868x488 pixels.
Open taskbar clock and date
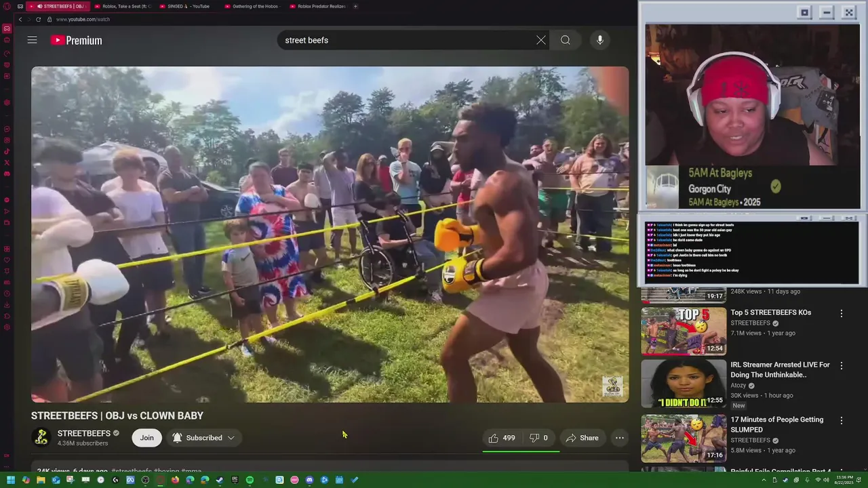844,480
